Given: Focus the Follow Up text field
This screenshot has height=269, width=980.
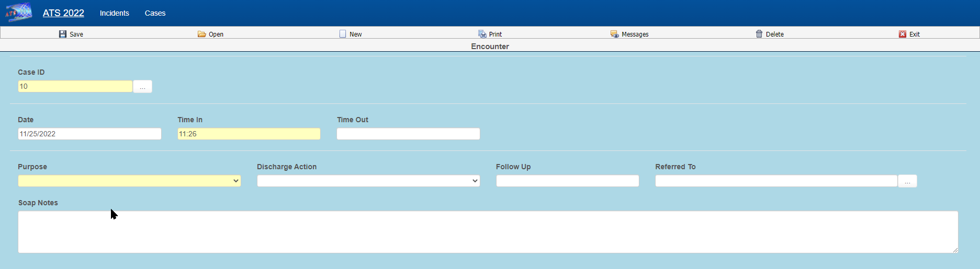Looking at the screenshot, I should [567, 181].
